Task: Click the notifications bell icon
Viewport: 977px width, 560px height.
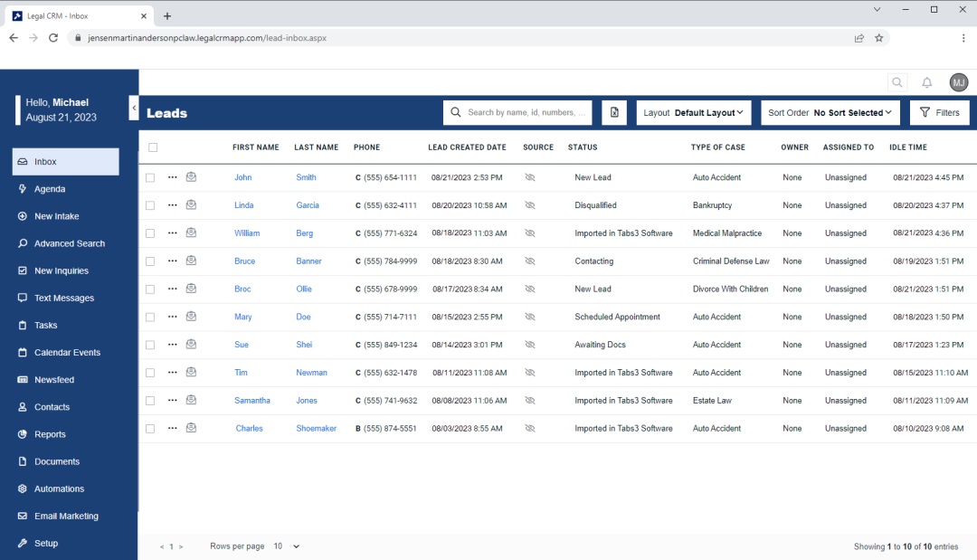Action: click(926, 82)
